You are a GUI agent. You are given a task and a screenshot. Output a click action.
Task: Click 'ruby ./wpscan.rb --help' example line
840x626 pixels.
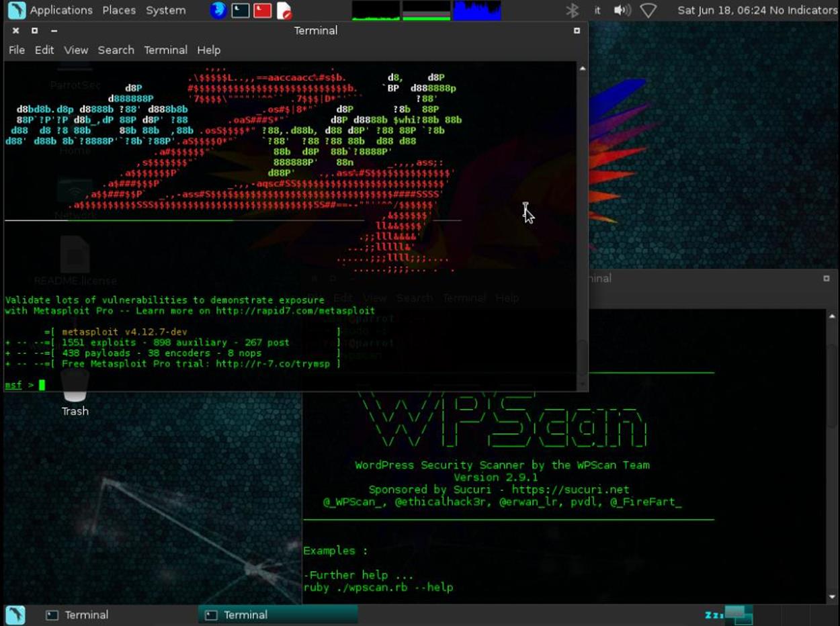click(x=378, y=587)
